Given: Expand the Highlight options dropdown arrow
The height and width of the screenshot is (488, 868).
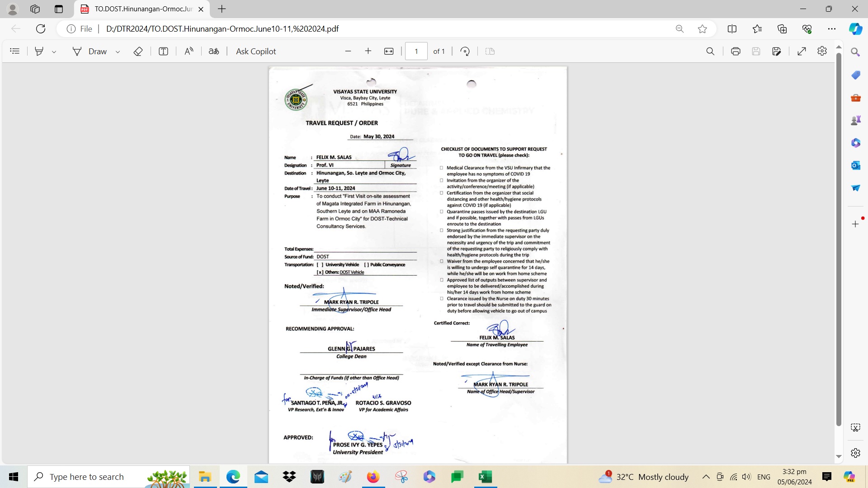Looking at the screenshot, I should click(54, 52).
